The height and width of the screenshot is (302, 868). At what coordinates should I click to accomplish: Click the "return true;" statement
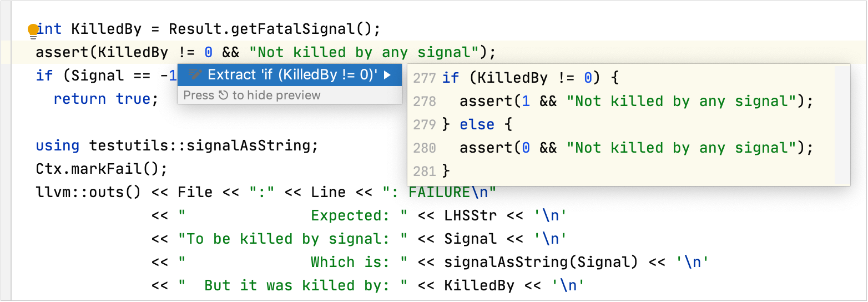click(x=106, y=99)
